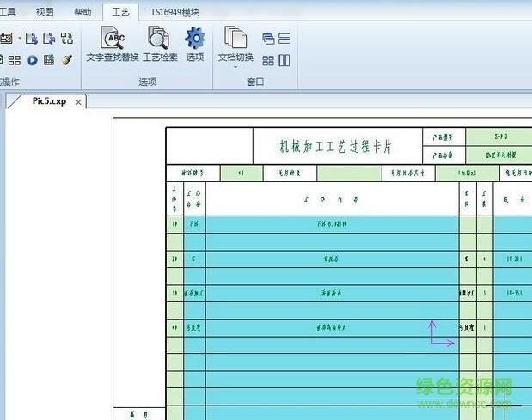The image size is (532, 420).
Task: Click the green product name value cell
Action: [x=499, y=155]
